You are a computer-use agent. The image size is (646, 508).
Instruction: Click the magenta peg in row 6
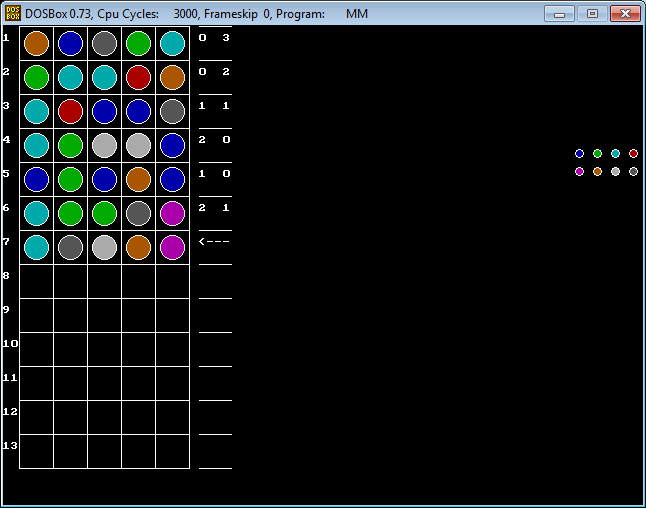(x=172, y=213)
